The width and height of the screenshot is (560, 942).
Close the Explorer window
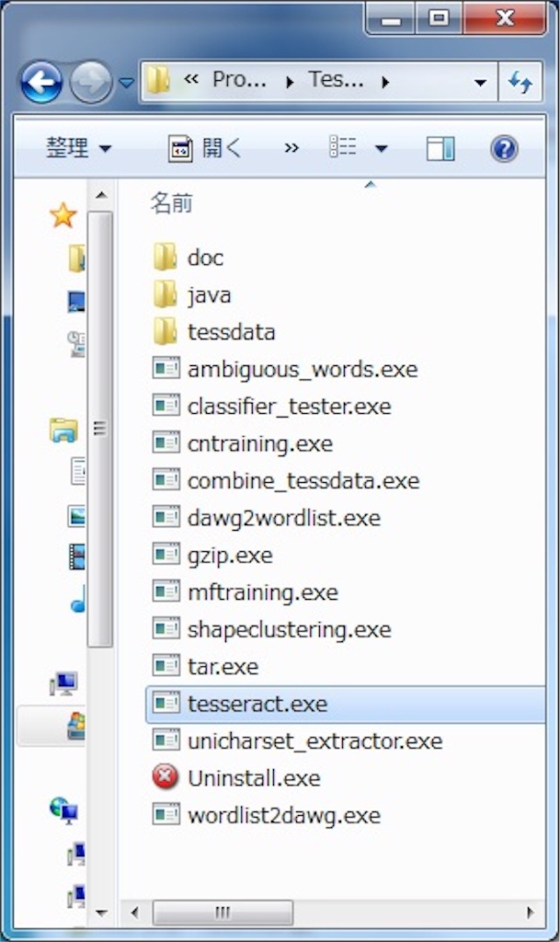click(504, 18)
